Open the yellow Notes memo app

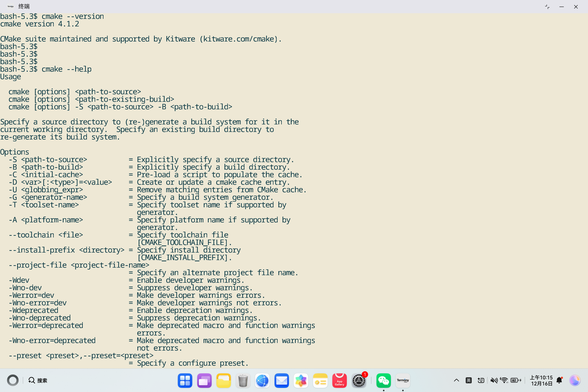[x=320, y=381]
